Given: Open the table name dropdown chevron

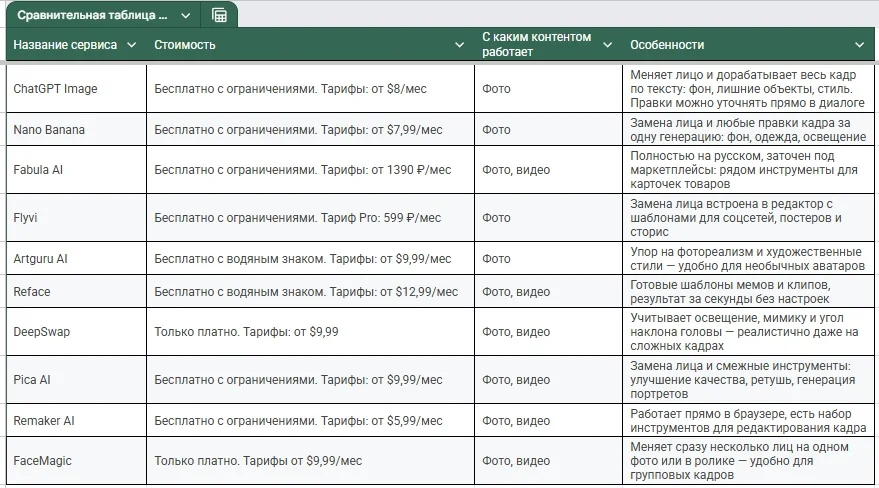Looking at the screenshot, I should point(186,16).
